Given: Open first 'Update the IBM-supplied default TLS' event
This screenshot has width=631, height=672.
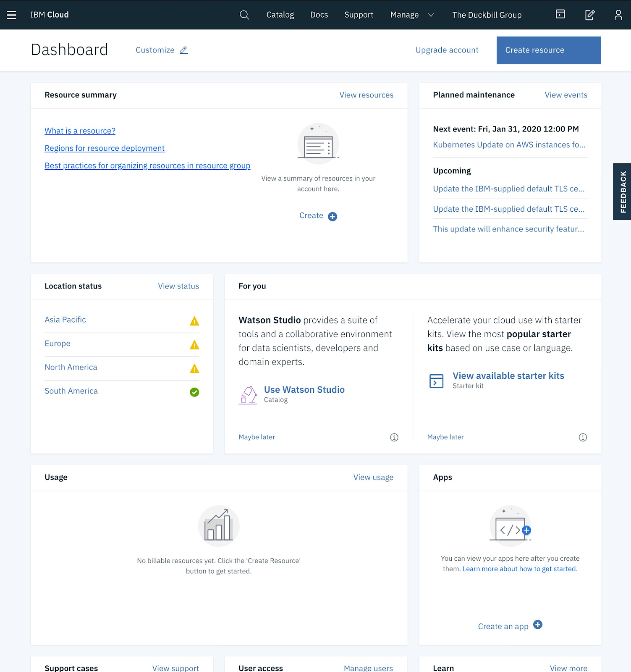Looking at the screenshot, I should pyautogui.click(x=509, y=189).
